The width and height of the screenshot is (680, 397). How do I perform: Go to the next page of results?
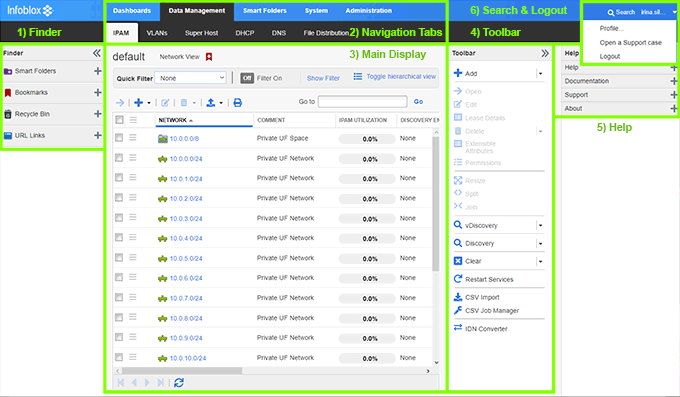(147, 382)
